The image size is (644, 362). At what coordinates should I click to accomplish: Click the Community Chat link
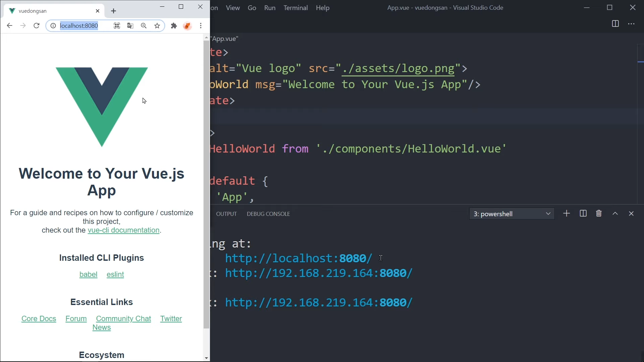tap(123, 319)
